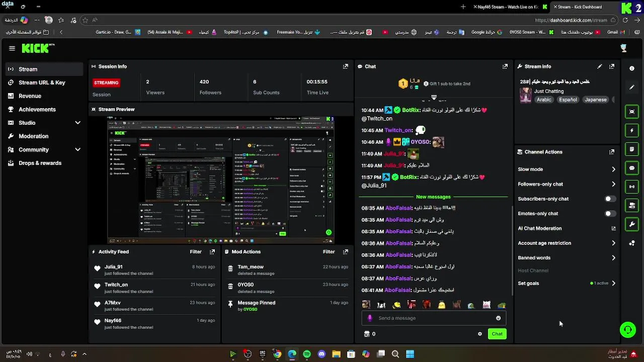Open Spotify from the taskbar

[x=307, y=354]
